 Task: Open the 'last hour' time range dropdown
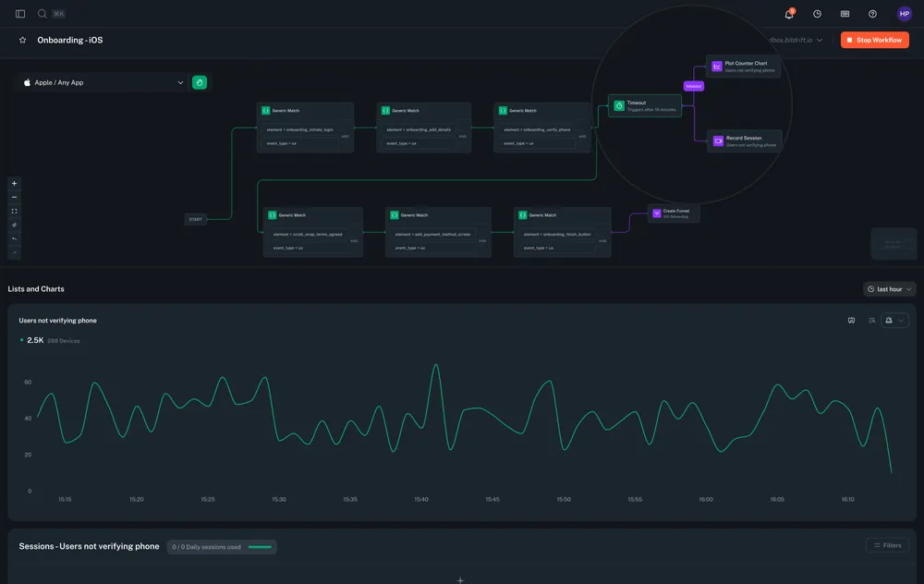tap(889, 289)
